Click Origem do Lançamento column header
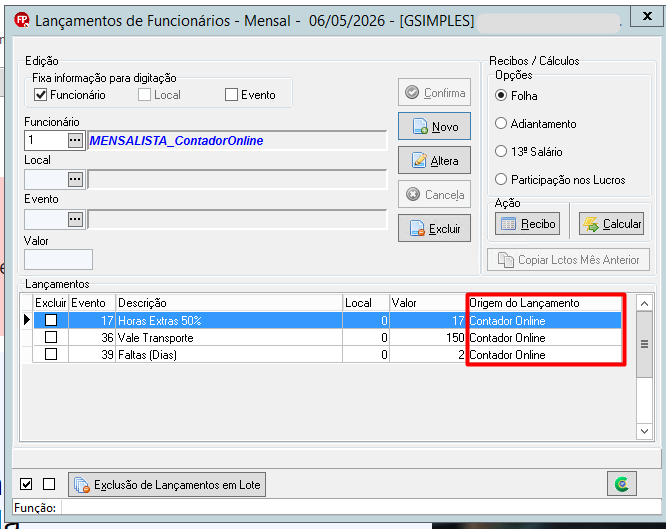 point(545,303)
